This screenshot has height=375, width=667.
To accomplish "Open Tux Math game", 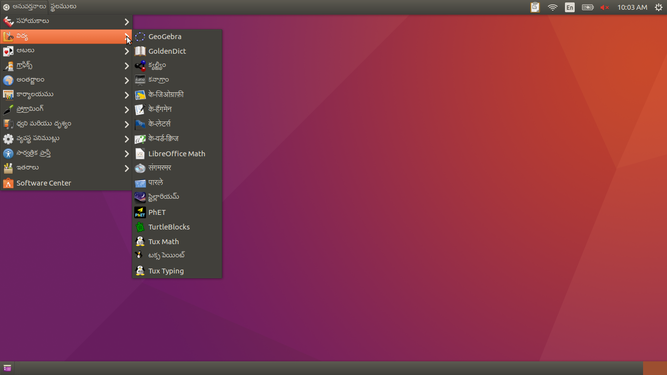I will [177, 241].
